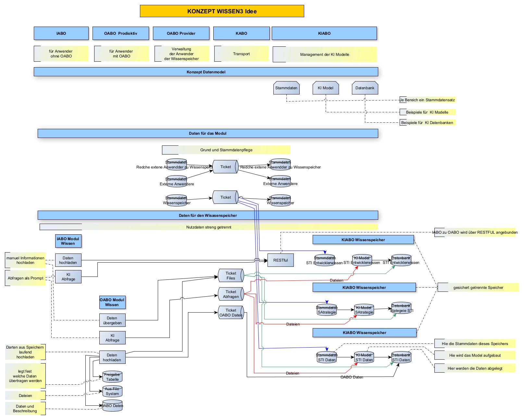524x420 pixels.
Task: Select the KI Model SAtrategie cylinder
Action: pyautogui.click(x=364, y=310)
